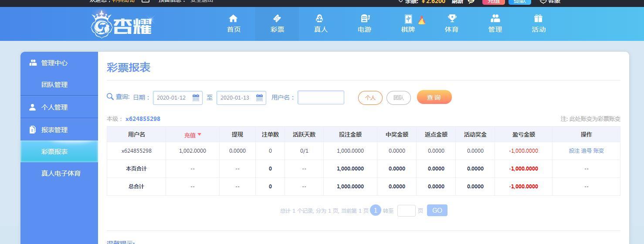Click the 提现 column header
The width and height of the screenshot is (644, 244).
(x=237, y=134)
